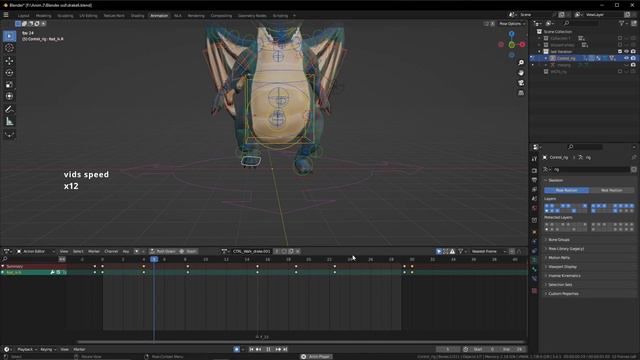The width and height of the screenshot is (640, 360).
Task: Click the current frame number field
Action: [x=448, y=349]
